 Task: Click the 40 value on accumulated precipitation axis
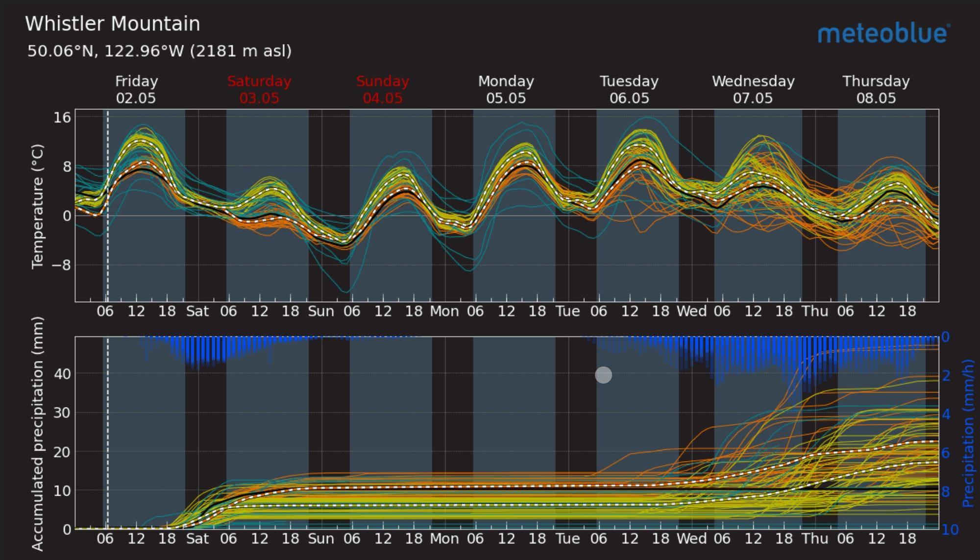(62, 374)
